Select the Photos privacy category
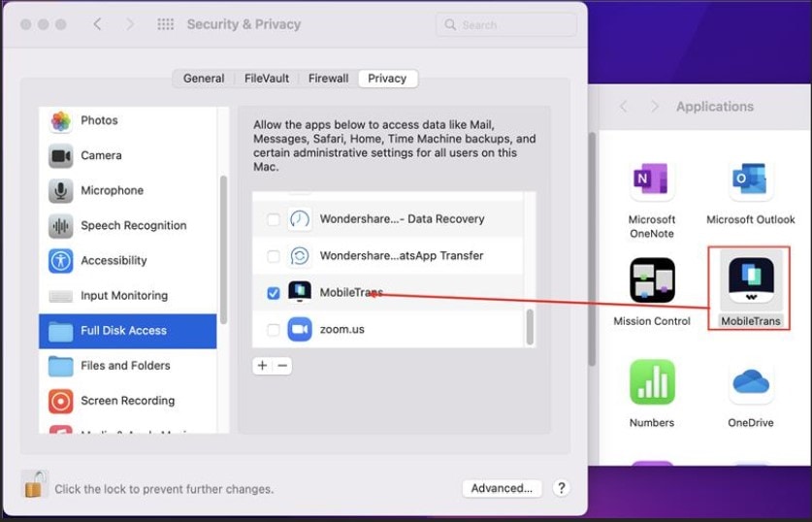 tap(128, 120)
